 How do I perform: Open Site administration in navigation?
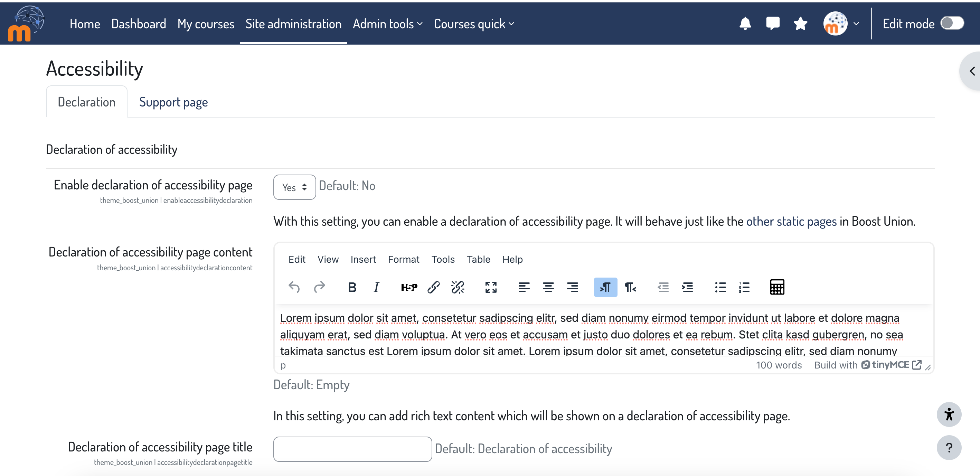293,24
